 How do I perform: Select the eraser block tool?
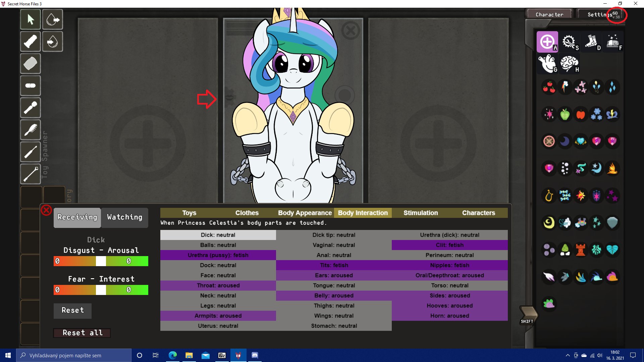(x=31, y=64)
